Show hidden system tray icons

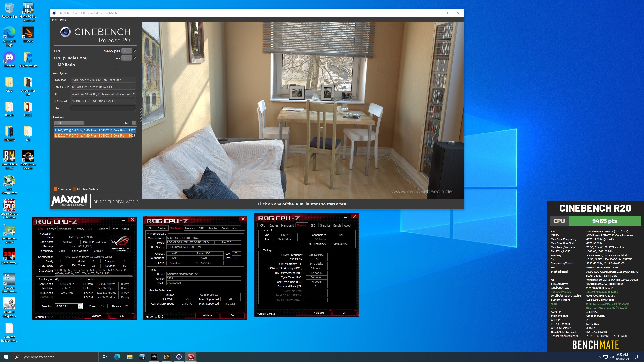(x=599, y=357)
